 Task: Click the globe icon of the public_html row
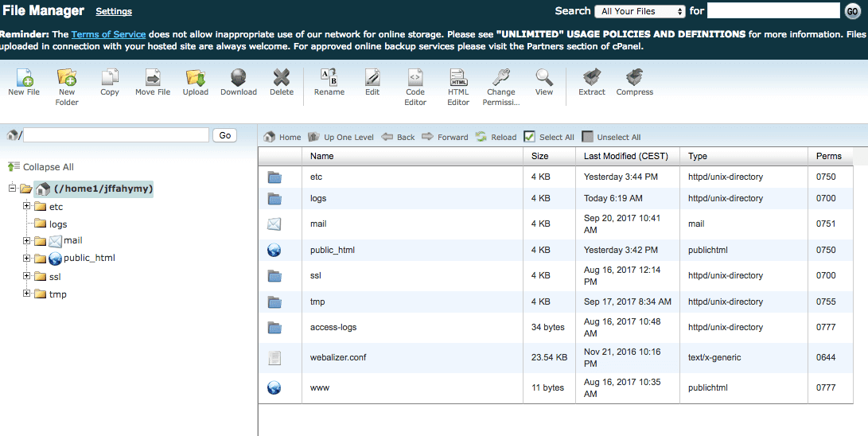click(x=274, y=250)
